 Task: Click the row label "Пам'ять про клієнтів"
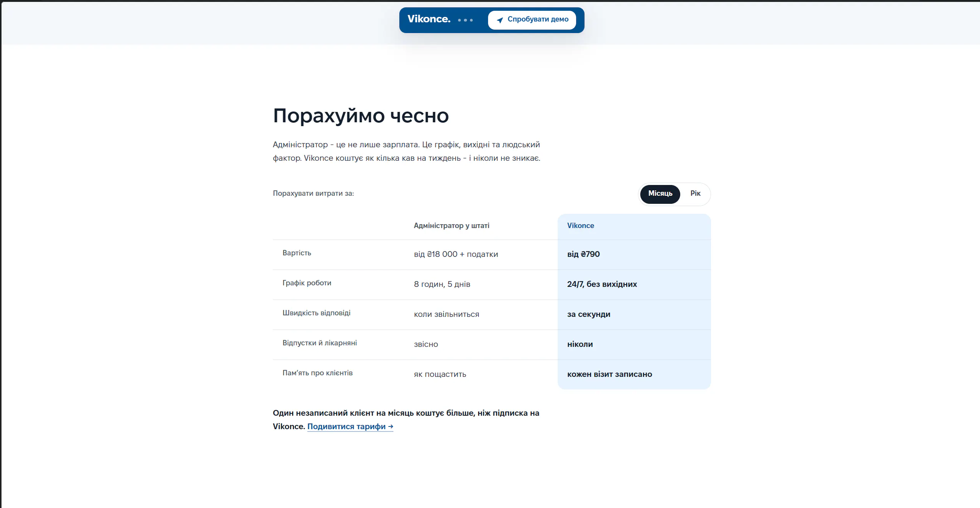(x=317, y=373)
